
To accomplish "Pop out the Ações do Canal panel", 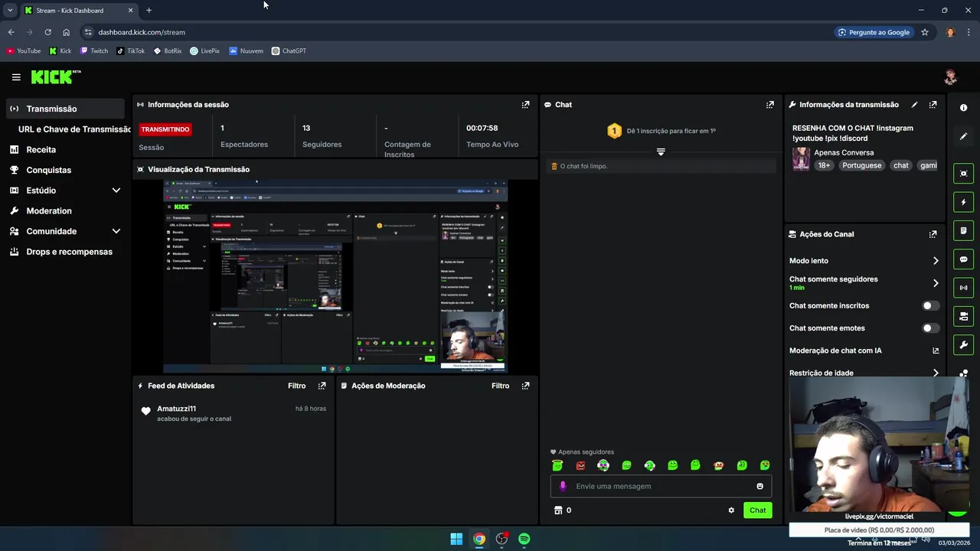I will (933, 234).
